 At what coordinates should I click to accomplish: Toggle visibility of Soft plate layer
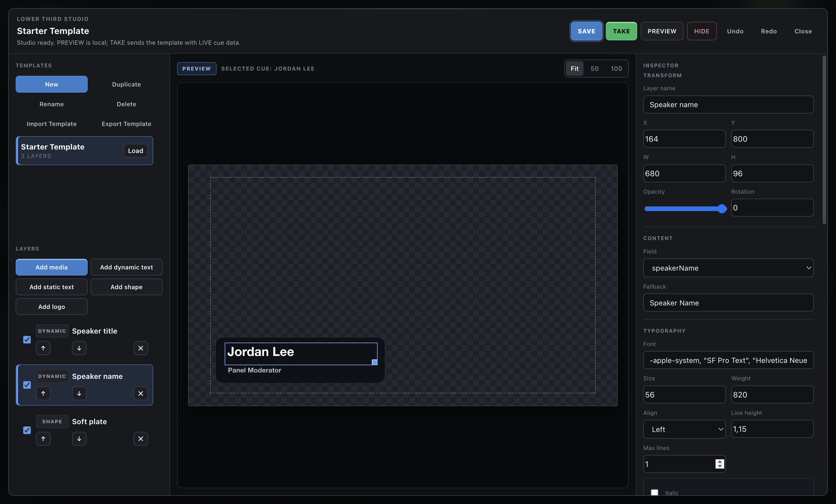coord(27,430)
